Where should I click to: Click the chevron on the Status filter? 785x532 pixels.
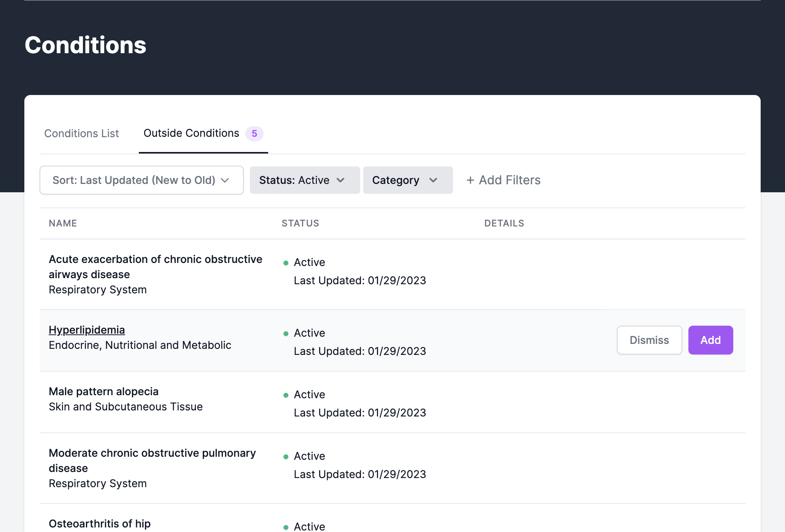(x=341, y=180)
